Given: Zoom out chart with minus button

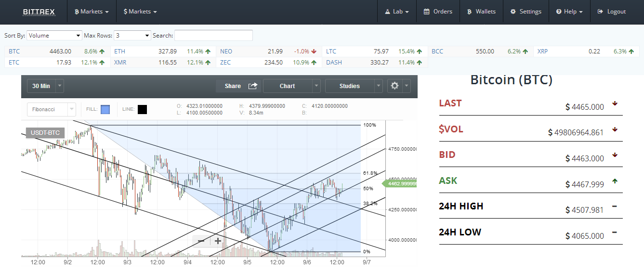Looking at the screenshot, I should click(x=201, y=241).
